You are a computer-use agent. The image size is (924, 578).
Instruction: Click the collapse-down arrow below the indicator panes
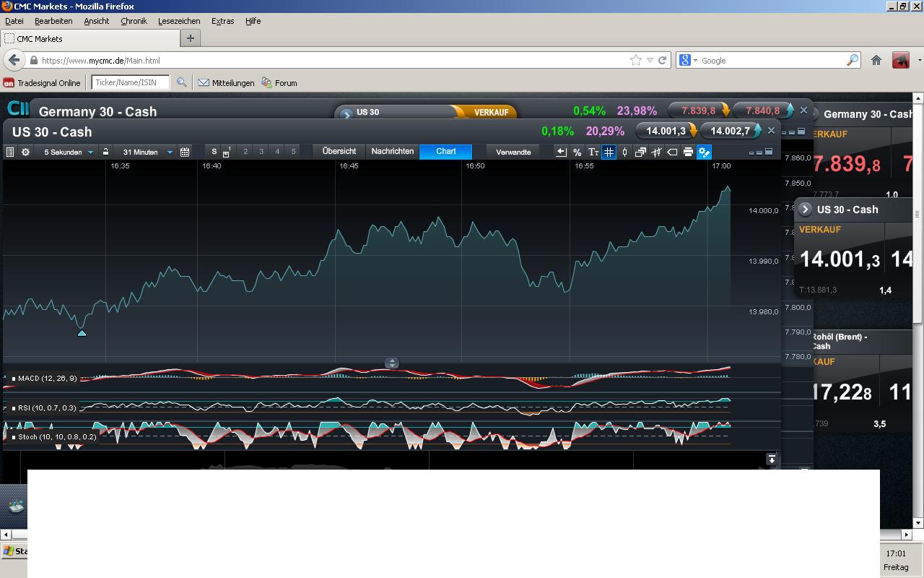click(x=772, y=460)
